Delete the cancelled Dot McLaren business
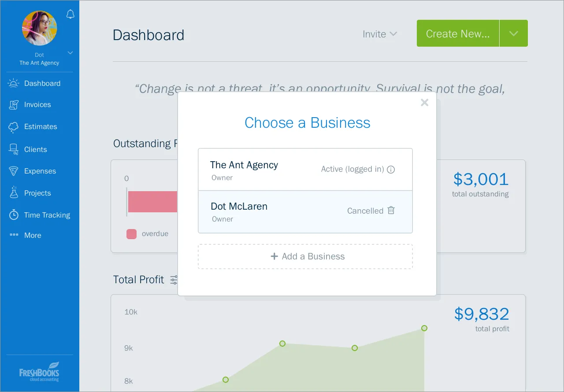The height and width of the screenshot is (392, 564). tap(391, 211)
